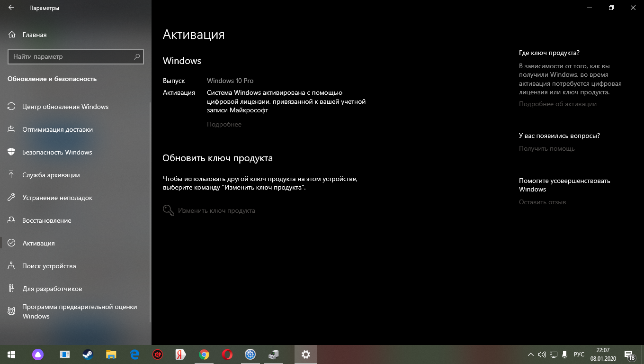Click activation status text Система Windows активирована
Image resolution: width=644 pixels, height=364 pixels.
click(286, 101)
